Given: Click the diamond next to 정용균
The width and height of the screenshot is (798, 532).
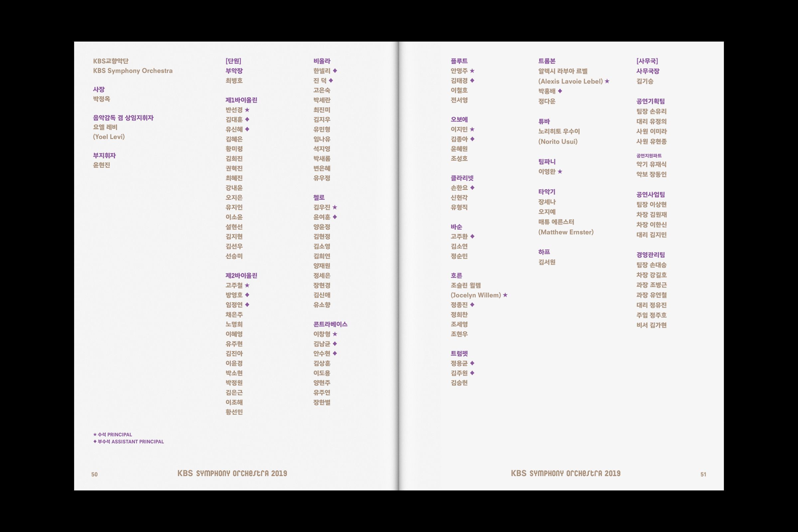Looking at the screenshot, I should 472,363.
